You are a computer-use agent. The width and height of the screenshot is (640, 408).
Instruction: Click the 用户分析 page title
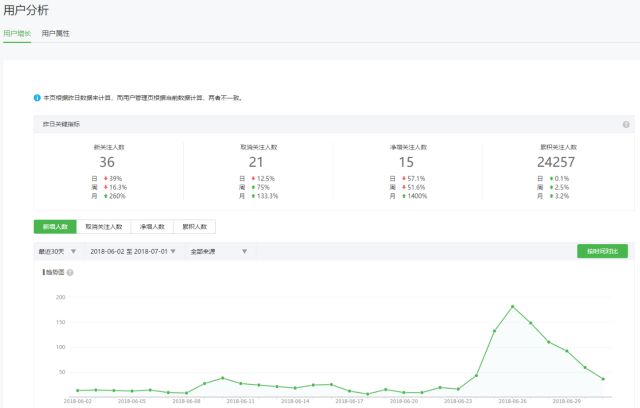click(25, 10)
